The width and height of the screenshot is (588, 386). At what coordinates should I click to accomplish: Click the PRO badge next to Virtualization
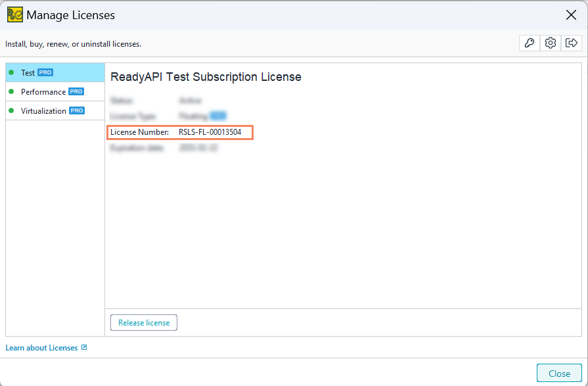[77, 110]
